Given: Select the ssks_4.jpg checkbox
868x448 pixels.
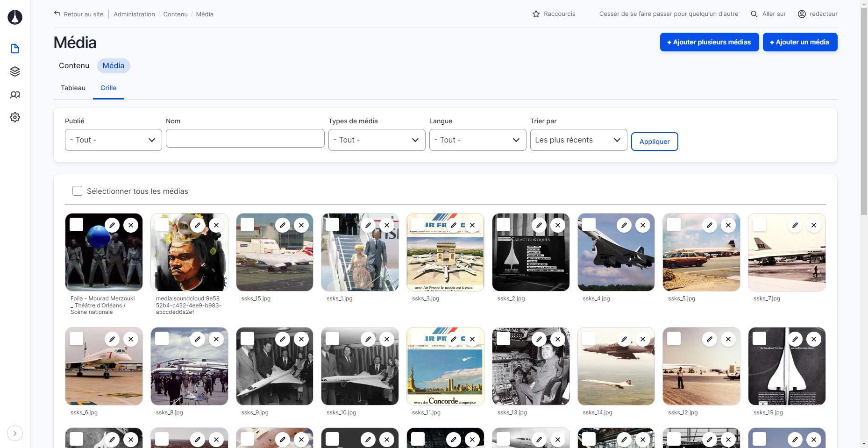Looking at the screenshot, I should pyautogui.click(x=589, y=225).
